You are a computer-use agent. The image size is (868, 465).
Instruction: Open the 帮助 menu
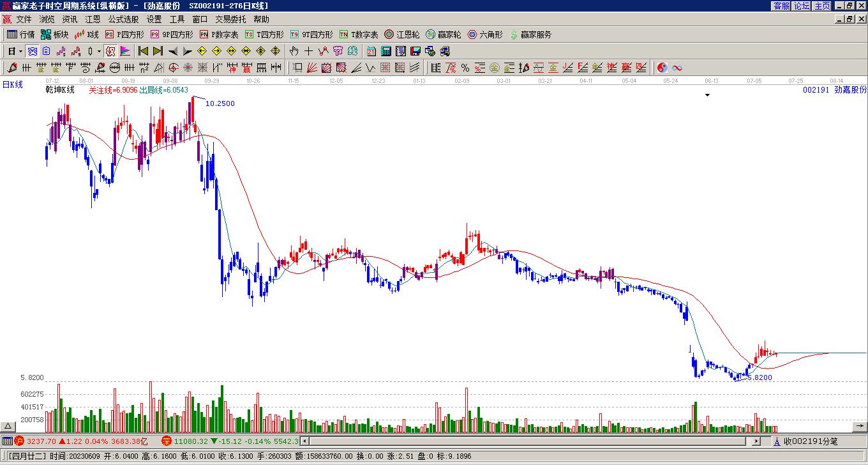click(x=261, y=20)
